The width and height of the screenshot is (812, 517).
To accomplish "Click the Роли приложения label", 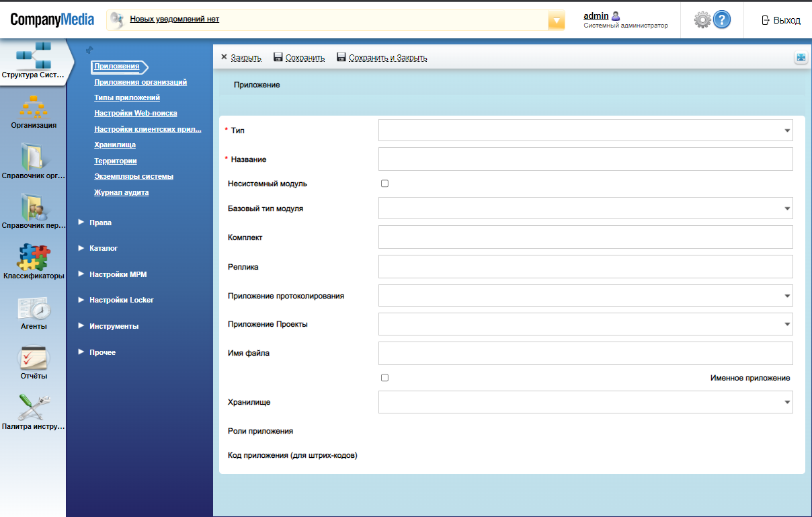I will (x=261, y=431).
